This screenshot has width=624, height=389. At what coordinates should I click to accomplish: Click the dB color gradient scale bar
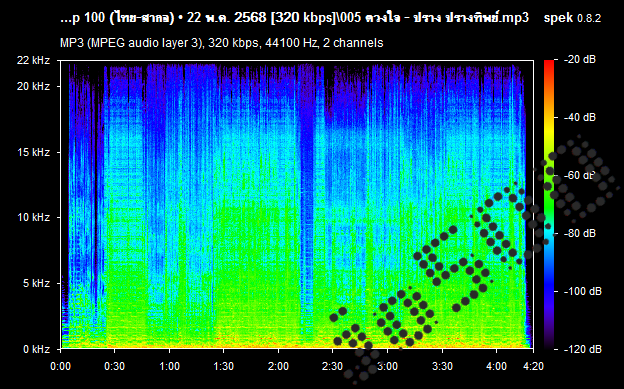click(x=549, y=205)
